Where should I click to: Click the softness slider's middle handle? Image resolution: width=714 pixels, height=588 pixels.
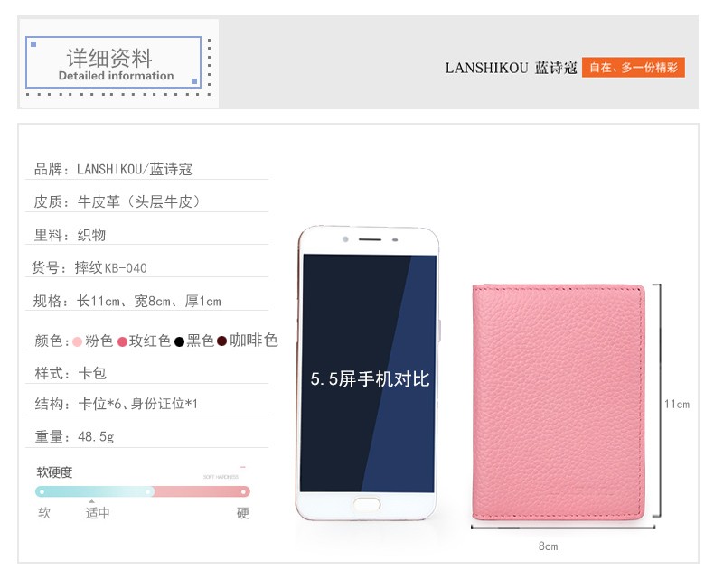point(148,491)
